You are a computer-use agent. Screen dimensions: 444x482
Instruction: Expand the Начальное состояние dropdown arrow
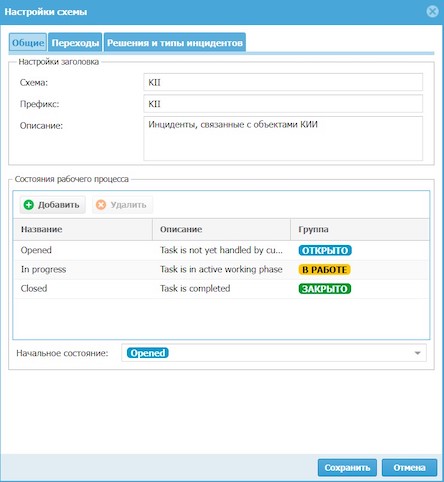point(417,353)
